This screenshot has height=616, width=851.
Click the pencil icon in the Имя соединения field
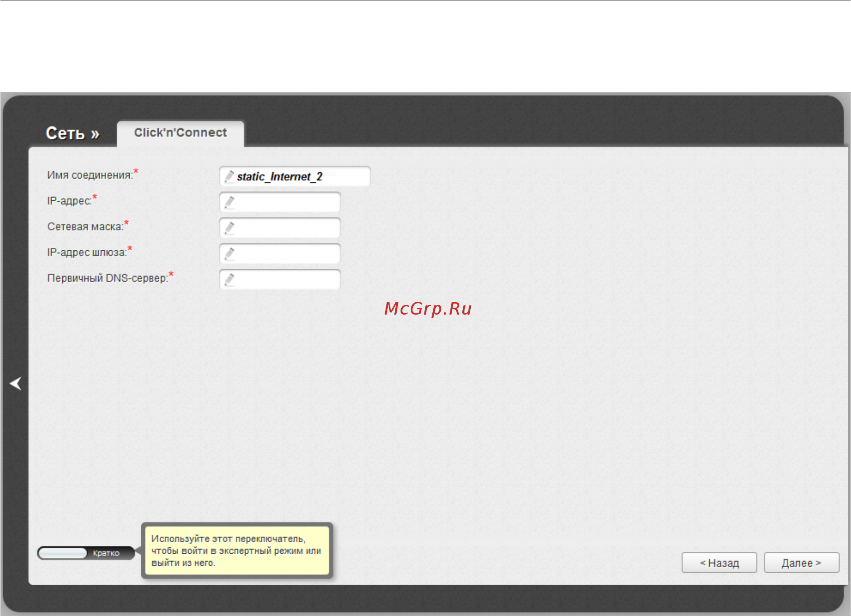tap(229, 177)
